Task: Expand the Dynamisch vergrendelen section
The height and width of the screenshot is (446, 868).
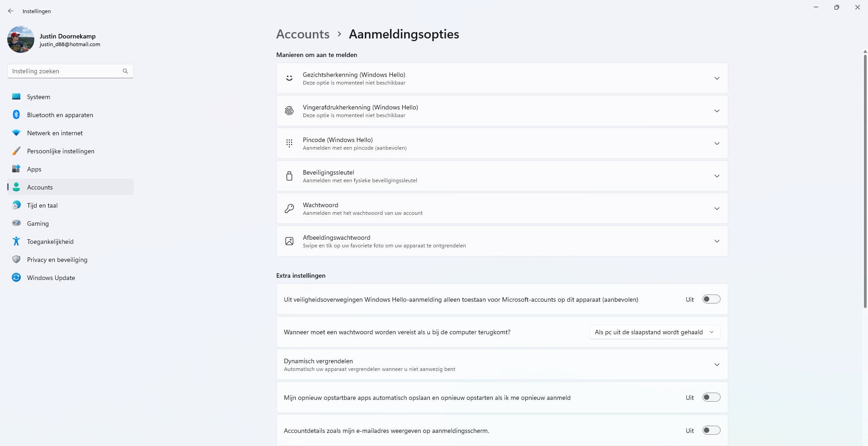Action: pyautogui.click(x=717, y=365)
